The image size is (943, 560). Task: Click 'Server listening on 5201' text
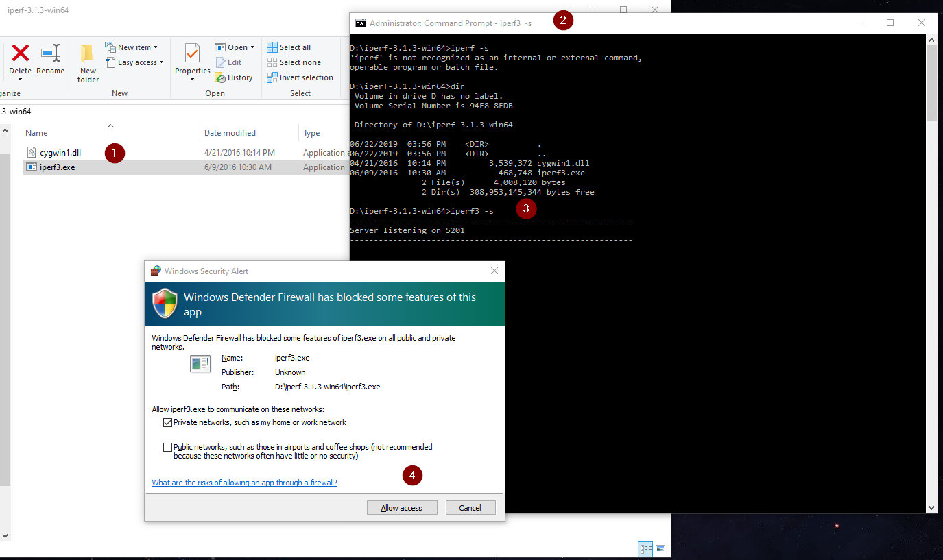click(407, 230)
